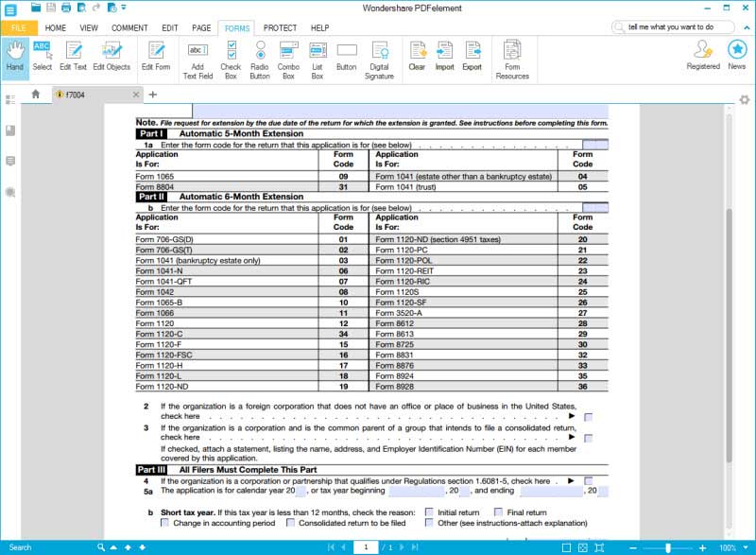Expand the quick access toolbar customize arrow

coord(124,8)
